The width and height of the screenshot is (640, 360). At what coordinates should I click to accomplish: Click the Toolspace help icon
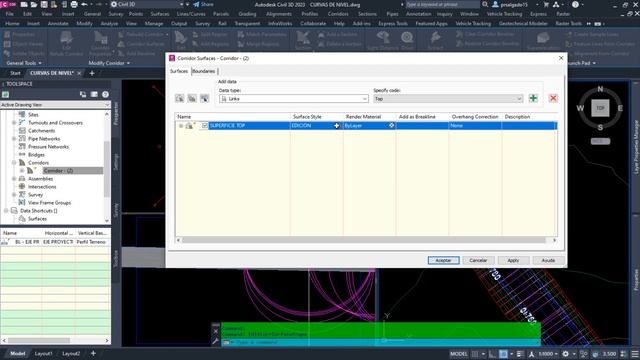tap(105, 94)
